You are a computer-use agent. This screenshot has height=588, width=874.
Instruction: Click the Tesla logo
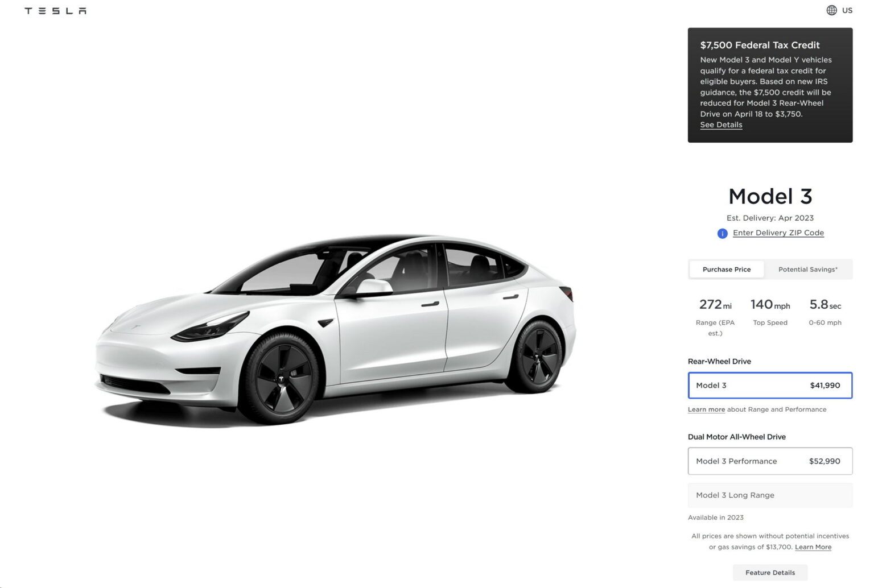click(x=55, y=11)
